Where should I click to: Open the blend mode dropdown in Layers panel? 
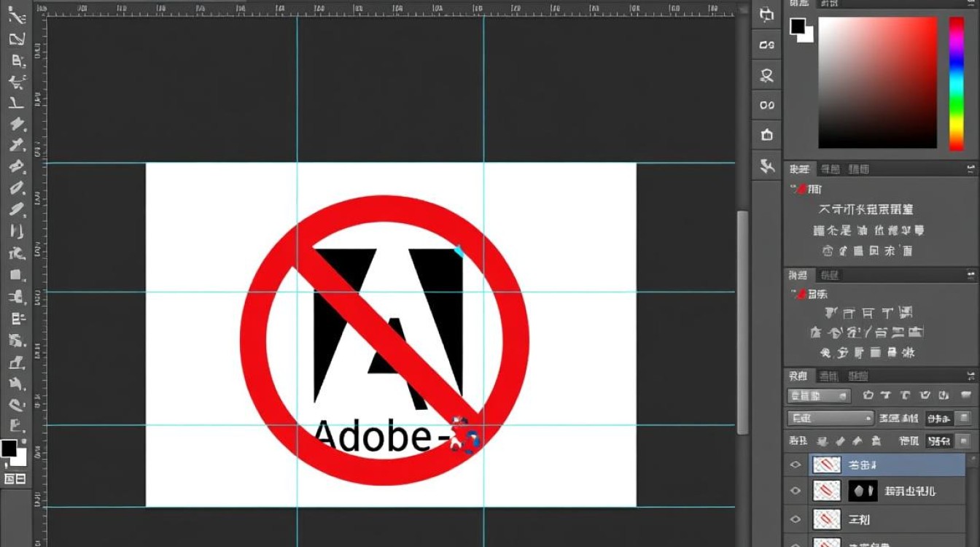tap(830, 419)
